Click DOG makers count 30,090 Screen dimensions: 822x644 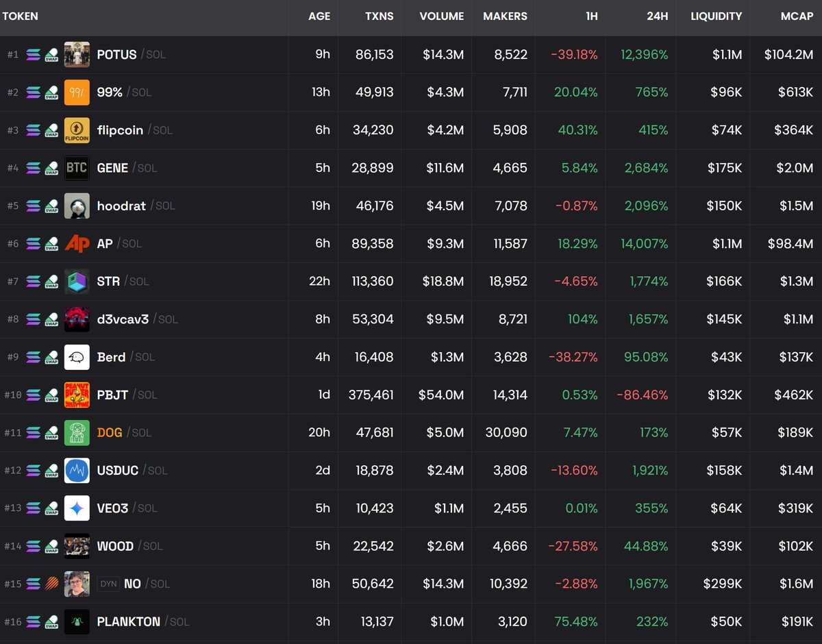506,433
